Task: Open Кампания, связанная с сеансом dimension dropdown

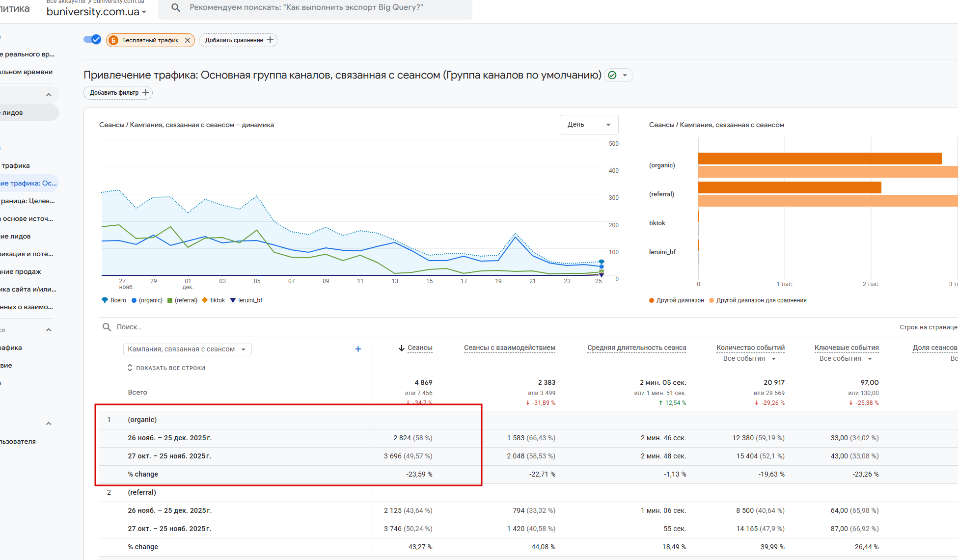Action: pyautogui.click(x=187, y=349)
